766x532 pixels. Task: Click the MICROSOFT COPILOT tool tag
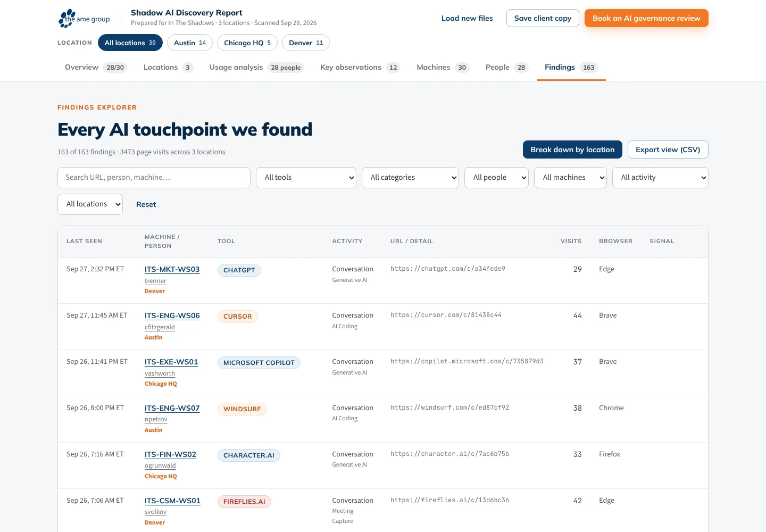(259, 363)
